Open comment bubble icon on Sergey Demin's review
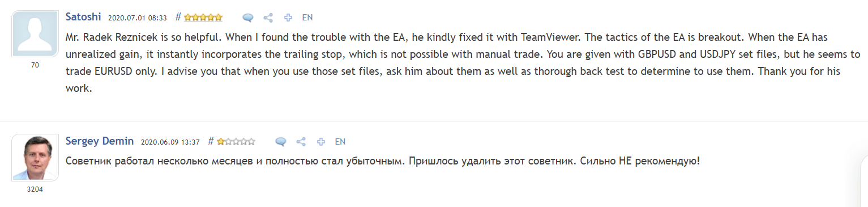Image resolution: width=868 pixels, height=207 pixels. click(x=280, y=142)
